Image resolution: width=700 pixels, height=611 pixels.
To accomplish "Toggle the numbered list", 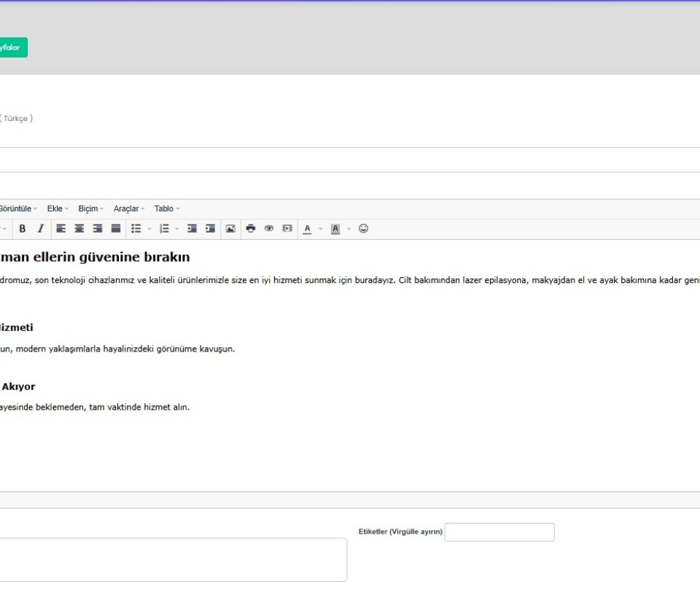I will [164, 229].
